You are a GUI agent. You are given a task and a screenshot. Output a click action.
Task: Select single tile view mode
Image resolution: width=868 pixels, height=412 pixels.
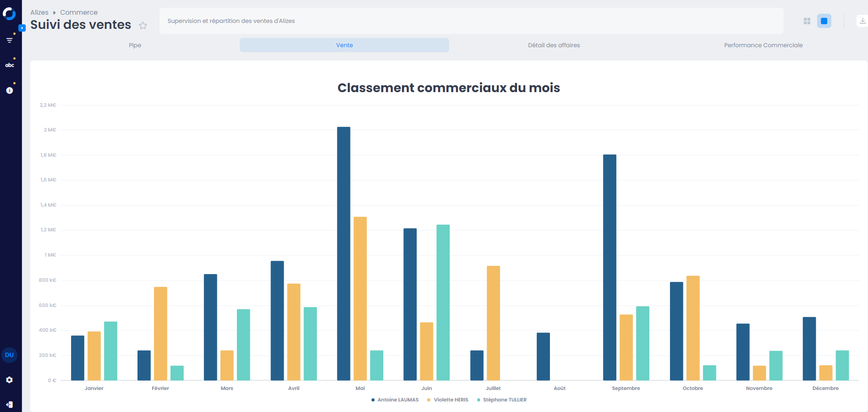(x=824, y=21)
